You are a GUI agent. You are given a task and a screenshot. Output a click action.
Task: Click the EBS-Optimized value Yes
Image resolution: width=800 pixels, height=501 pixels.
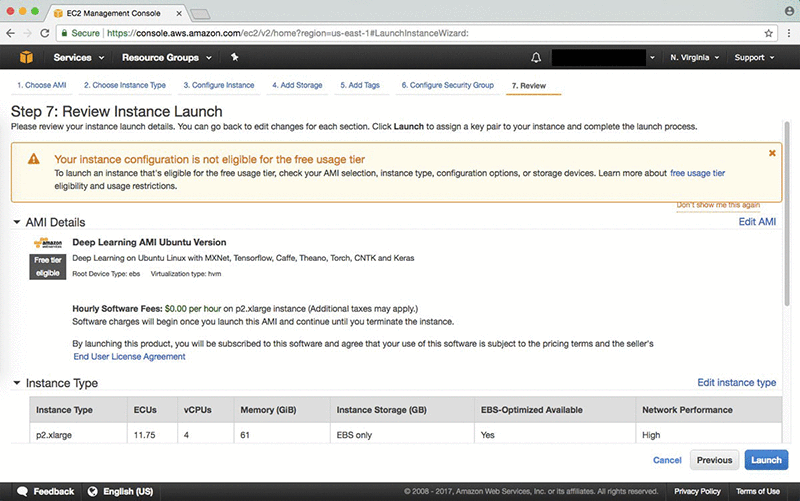(487, 435)
